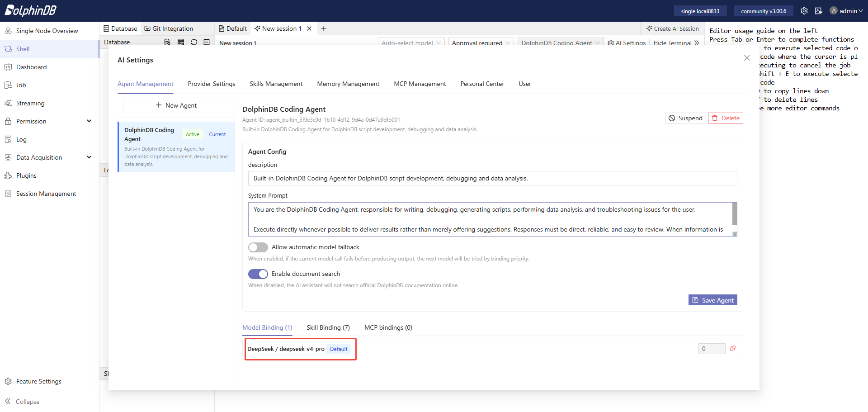Open settings via the header gear icon
Viewport: 868px width, 412px height.
tap(804, 11)
